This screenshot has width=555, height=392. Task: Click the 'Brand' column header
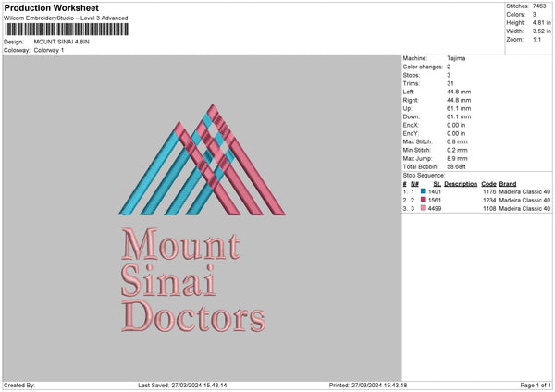pos(508,184)
